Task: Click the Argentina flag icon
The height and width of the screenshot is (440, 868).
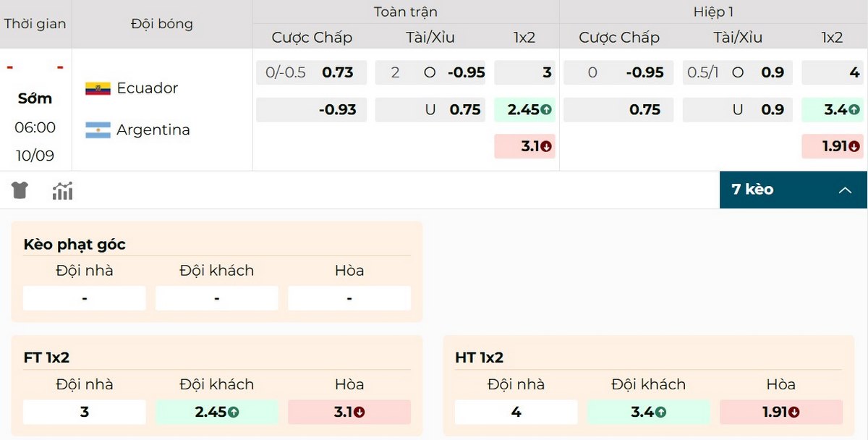Action: pyautogui.click(x=98, y=130)
